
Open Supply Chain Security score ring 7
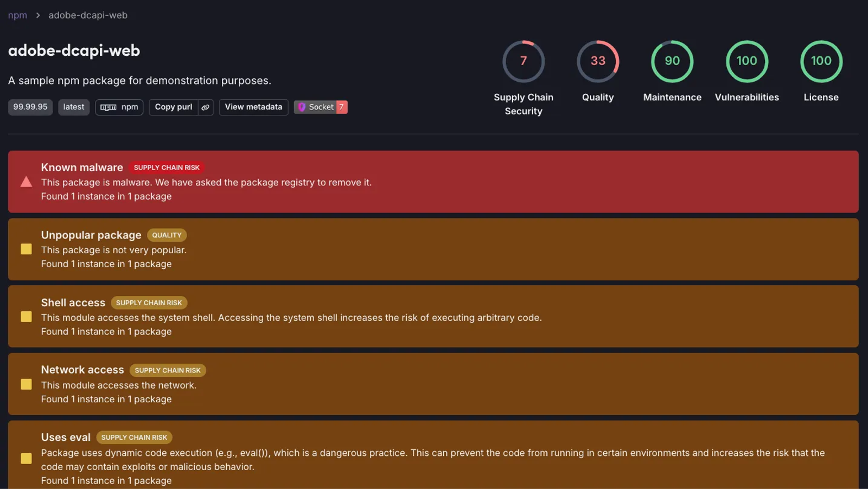tap(524, 61)
